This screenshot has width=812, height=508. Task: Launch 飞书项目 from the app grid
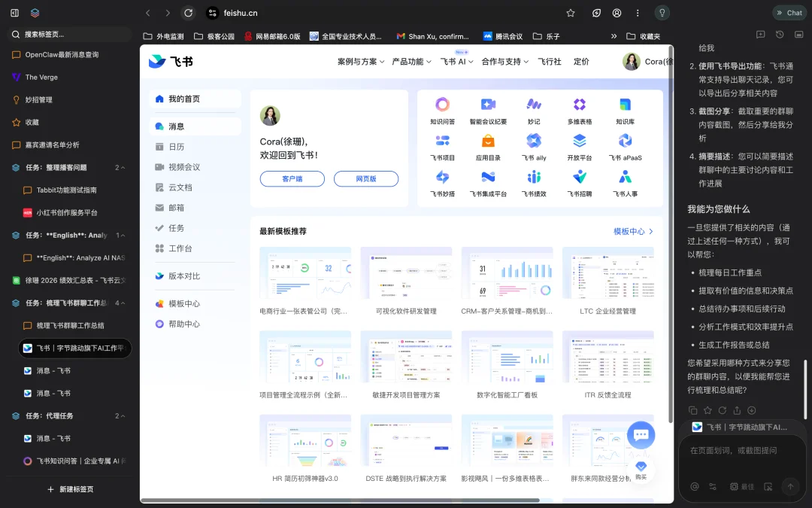(442, 141)
